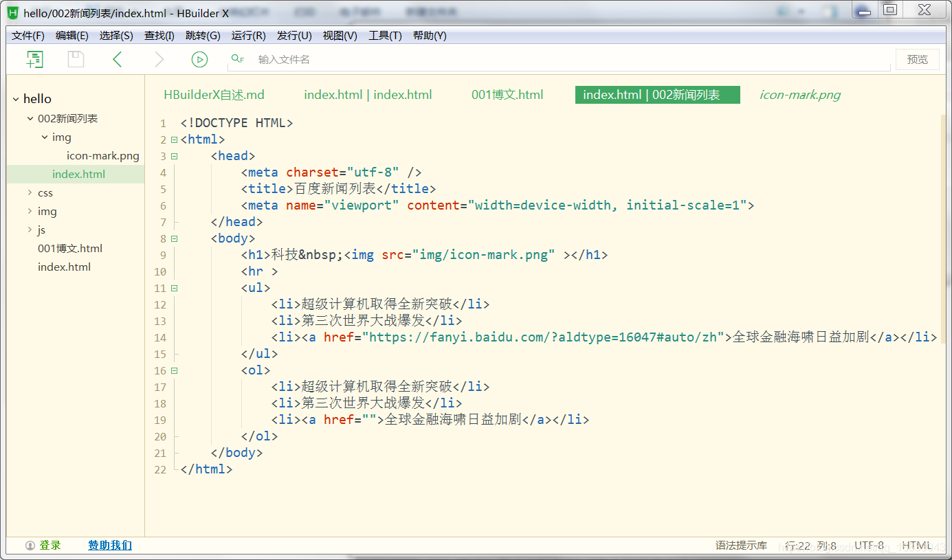This screenshot has width=952, height=560.
Task: Click the closing </body> tag on line 21
Action: tap(236, 453)
